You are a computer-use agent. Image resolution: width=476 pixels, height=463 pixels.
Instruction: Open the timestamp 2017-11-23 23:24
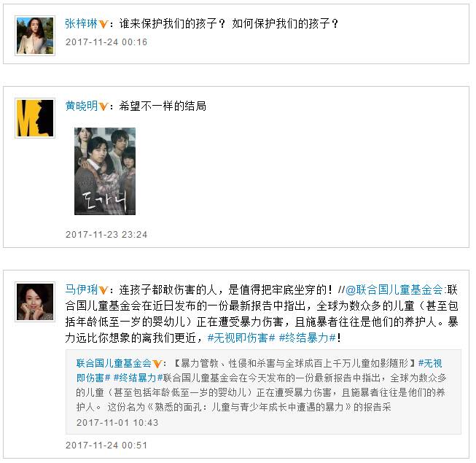pos(106,234)
